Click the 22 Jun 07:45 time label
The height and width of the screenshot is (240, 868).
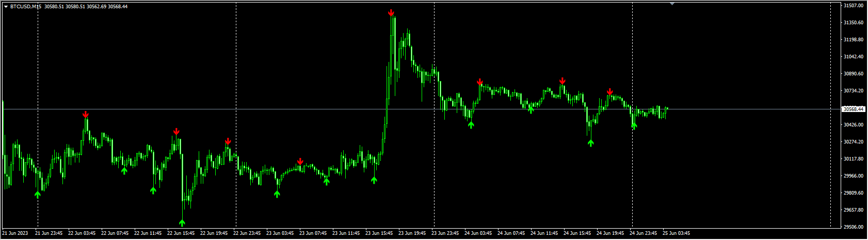[x=115, y=233]
